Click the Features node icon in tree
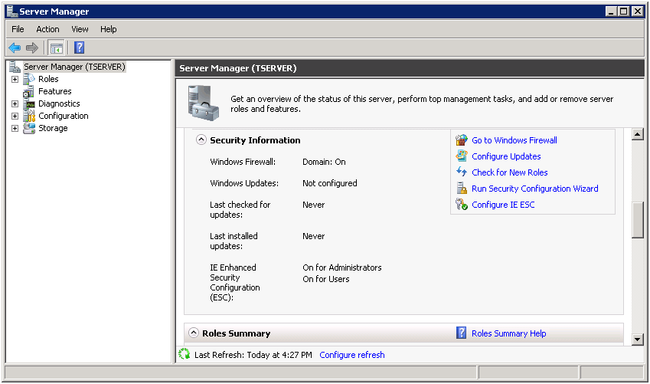650x384 pixels. (x=29, y=91)
